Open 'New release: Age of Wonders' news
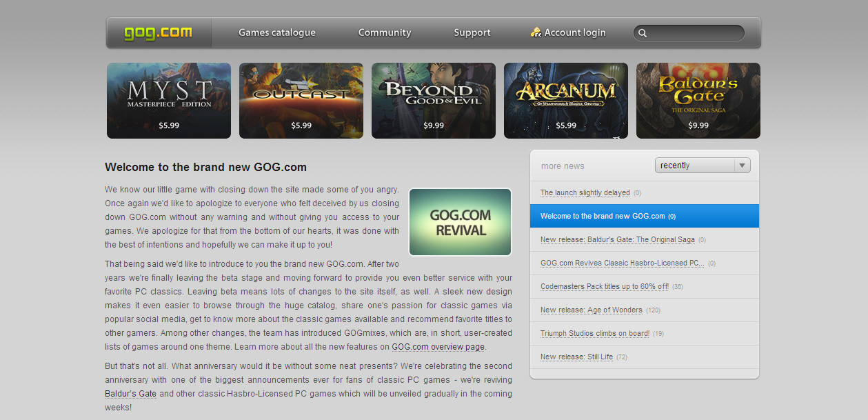This screenshot has width=868, height=420. pyautogui.click(x=592, y=310)
